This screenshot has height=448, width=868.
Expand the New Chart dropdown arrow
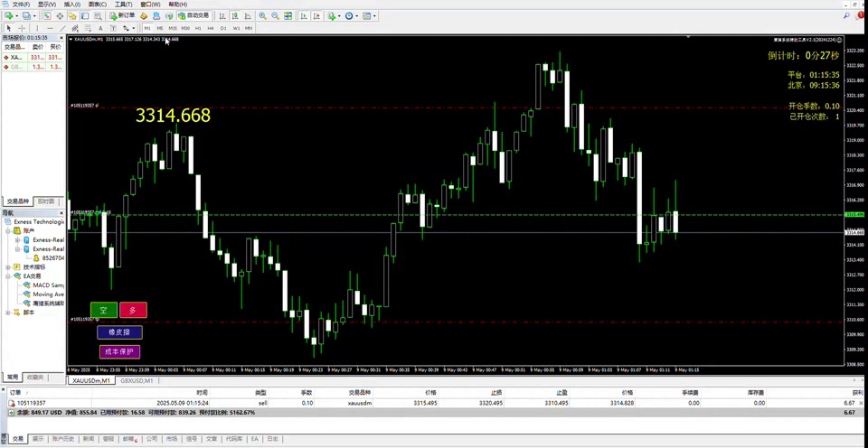[17, 16]
